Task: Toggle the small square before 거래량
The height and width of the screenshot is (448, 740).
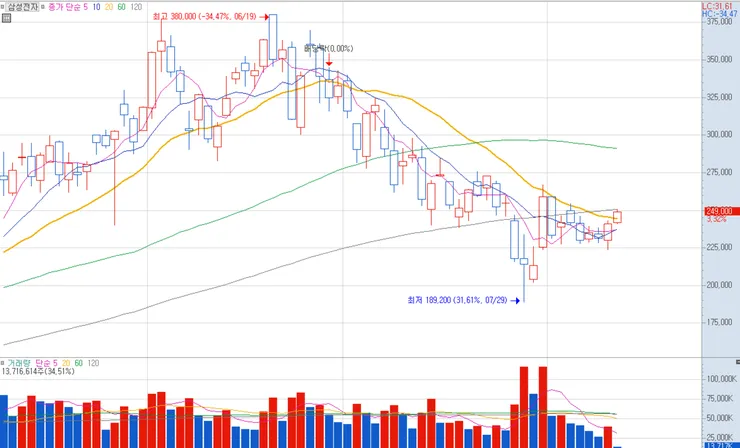Action: tap(2, 363)
